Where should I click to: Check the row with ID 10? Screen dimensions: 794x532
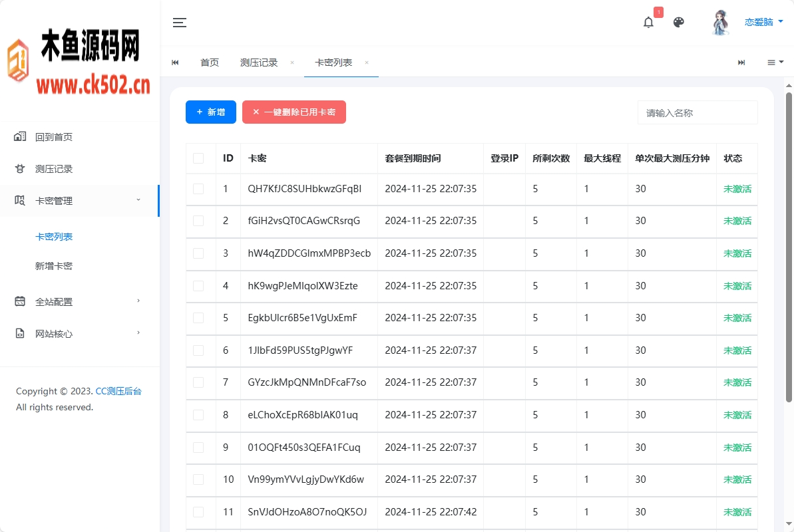[198, 479]
